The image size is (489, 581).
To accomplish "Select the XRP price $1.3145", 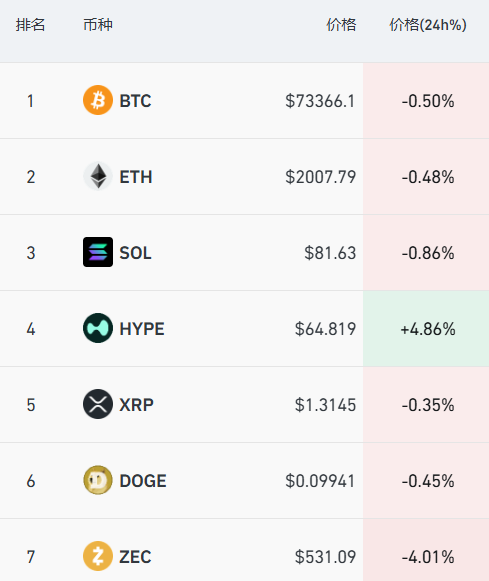I will 325,405.
